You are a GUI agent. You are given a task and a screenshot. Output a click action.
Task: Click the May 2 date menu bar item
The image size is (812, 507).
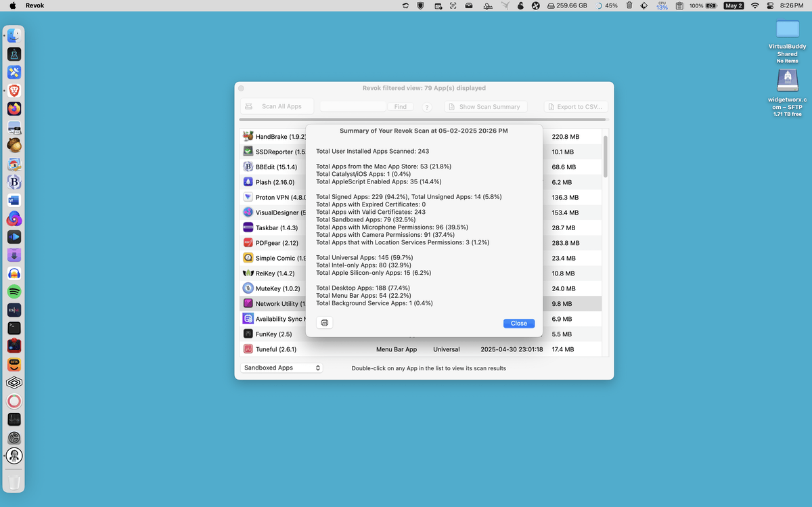[734, 5]
